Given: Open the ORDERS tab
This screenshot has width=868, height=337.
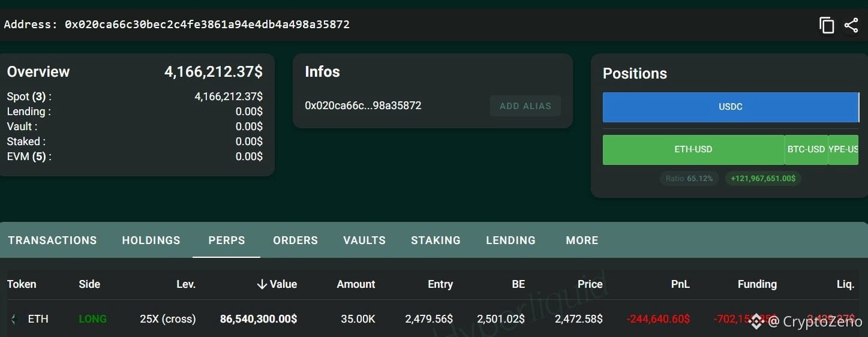Looking at the screenshot, I should (295, 240).
